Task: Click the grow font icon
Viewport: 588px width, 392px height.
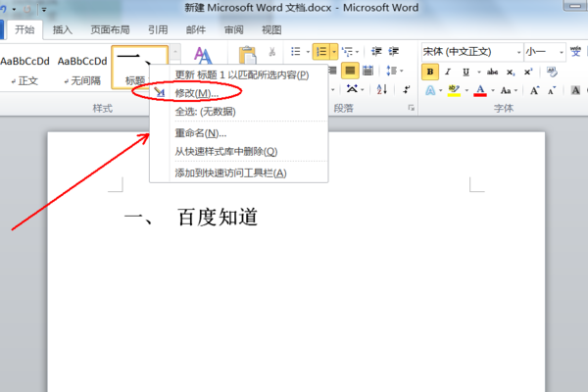Action: click(534, 90)
